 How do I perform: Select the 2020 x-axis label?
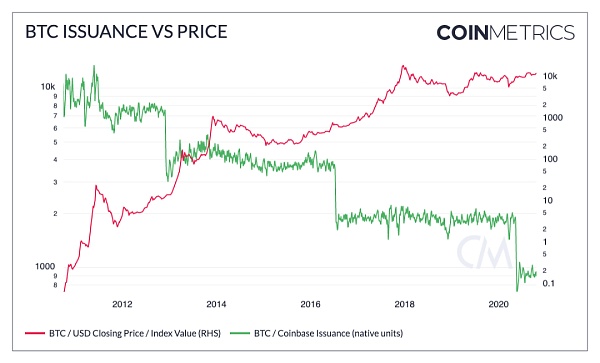click(x=499, y=304)
